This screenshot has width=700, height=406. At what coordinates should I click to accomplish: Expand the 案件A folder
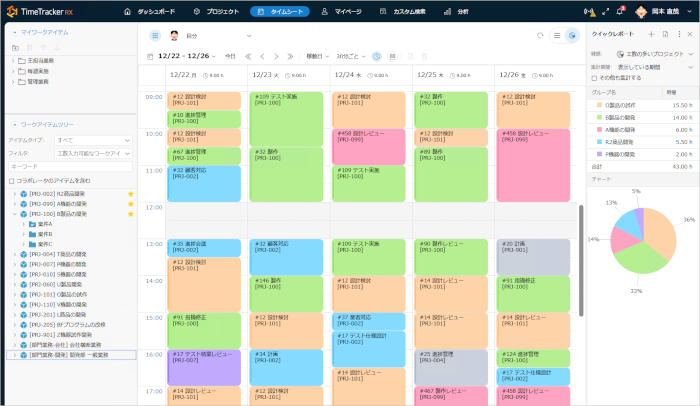pos(24,224)
